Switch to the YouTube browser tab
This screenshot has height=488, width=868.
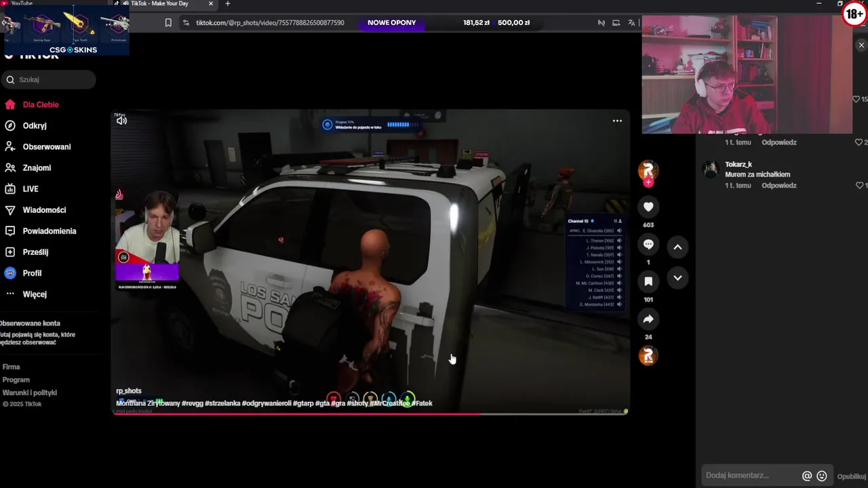coord(20,3)
